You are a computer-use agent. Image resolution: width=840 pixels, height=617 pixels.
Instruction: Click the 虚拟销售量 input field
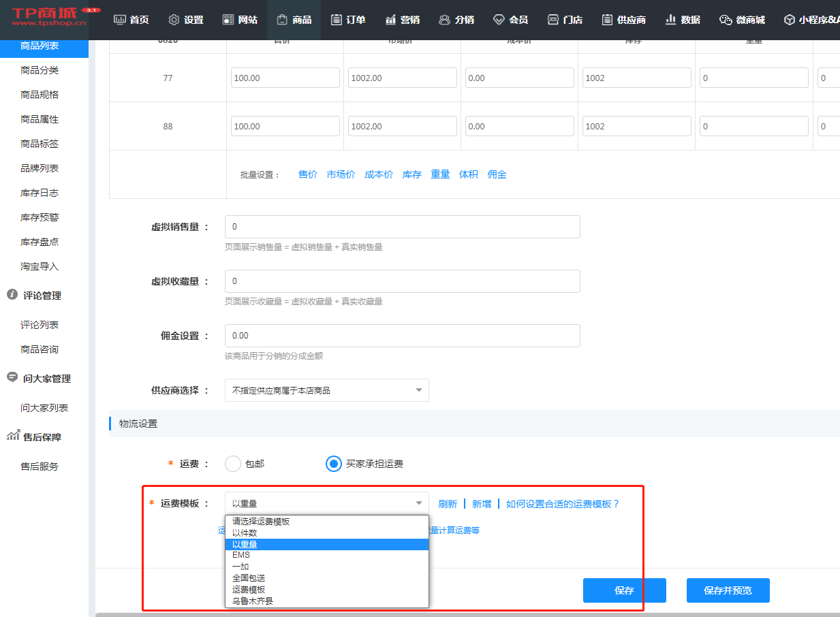402,227
